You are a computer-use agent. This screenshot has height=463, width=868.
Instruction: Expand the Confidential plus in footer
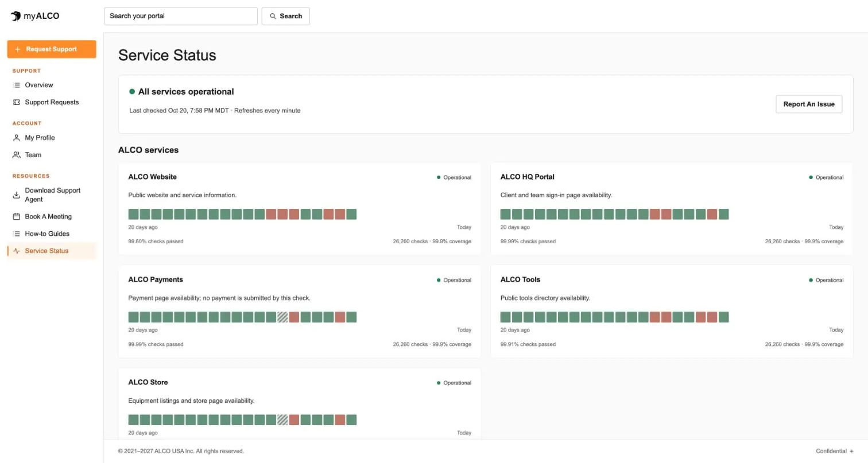pyautogui.click(x=851, y=452)
